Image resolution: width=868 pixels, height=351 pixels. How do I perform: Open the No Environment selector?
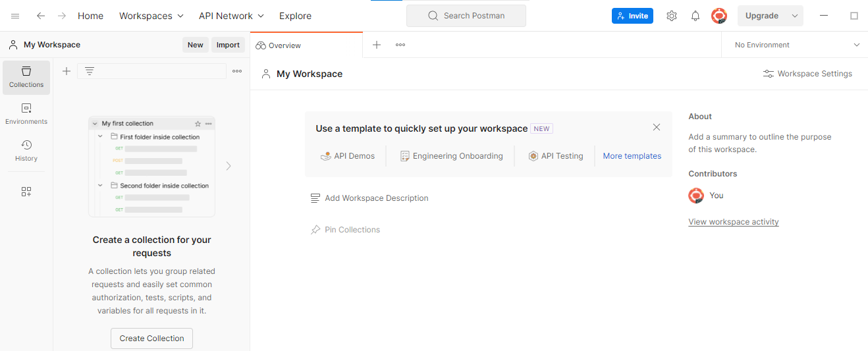click(x=796, y=45)
